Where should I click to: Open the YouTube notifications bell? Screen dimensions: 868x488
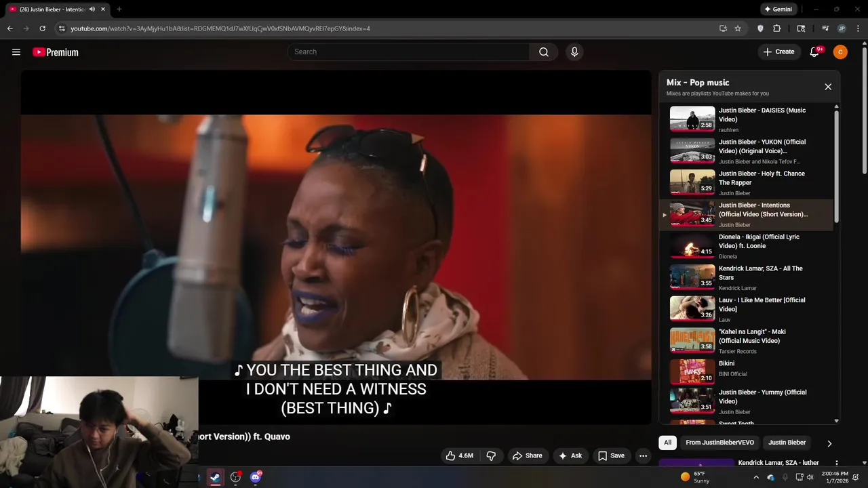pyautogui.click(x=815, y=52)
